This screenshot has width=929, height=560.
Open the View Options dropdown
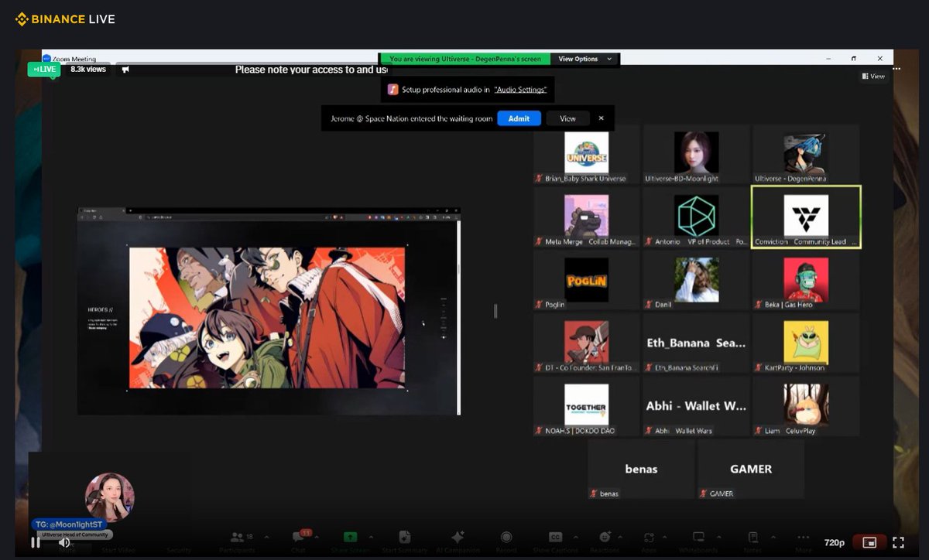[x=585, y=59]
